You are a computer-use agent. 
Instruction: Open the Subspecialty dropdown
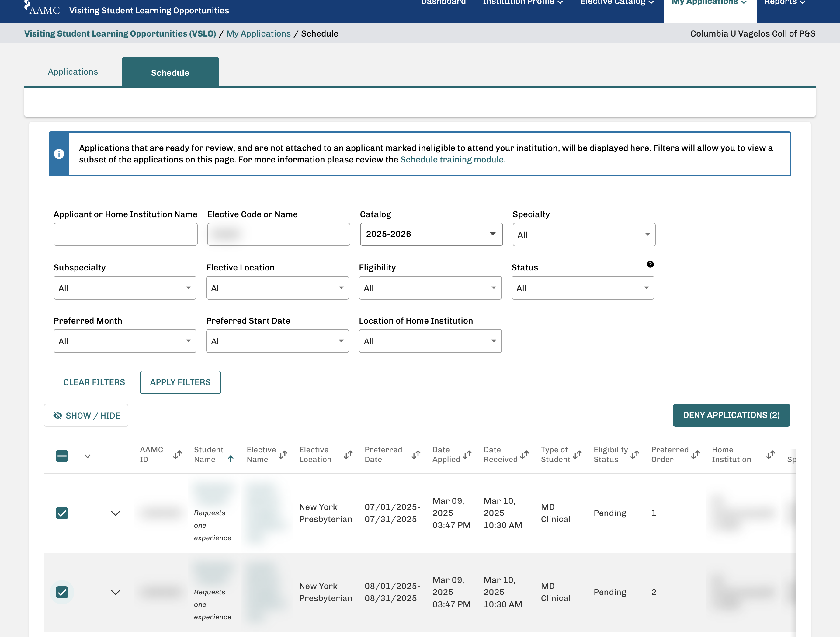click(x=125, y=287)
